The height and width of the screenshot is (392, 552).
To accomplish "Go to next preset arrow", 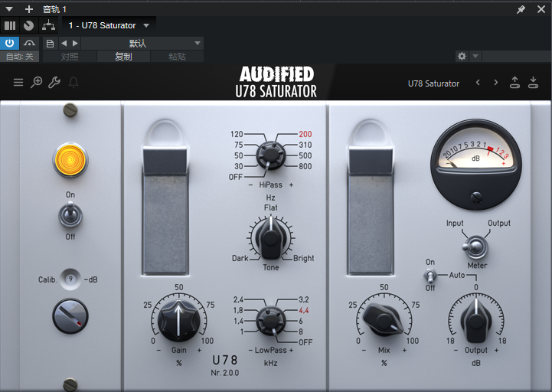I will pos(495,83).
